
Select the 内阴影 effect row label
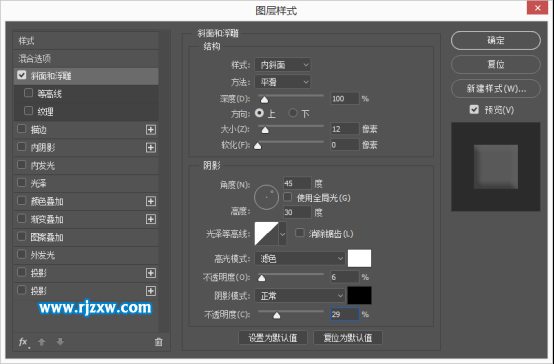43,147
